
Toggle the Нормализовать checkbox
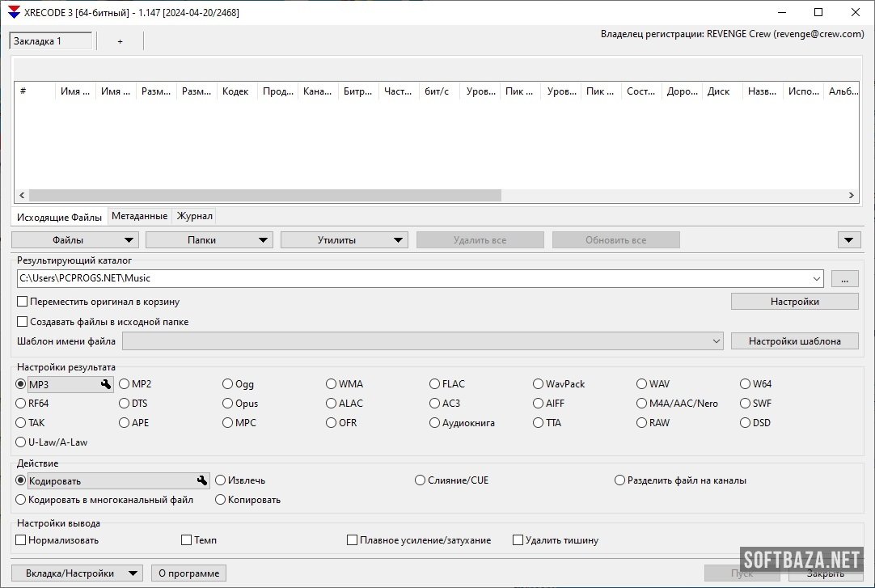(21, 540)
